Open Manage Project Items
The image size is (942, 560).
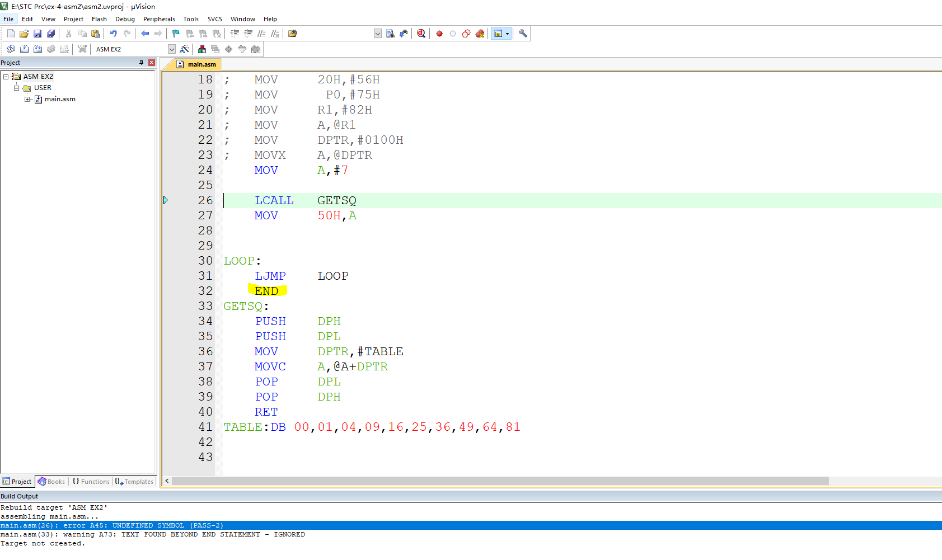pyautogui.click(x=202, y=49)
